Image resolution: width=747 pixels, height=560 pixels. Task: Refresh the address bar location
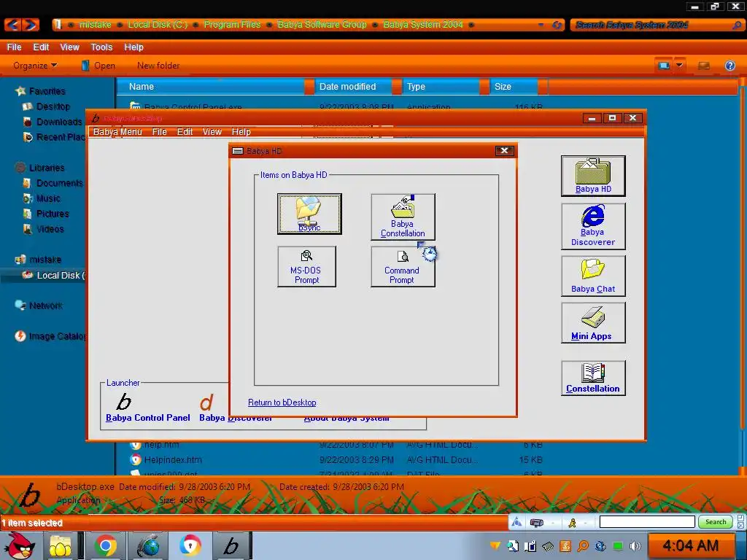557,25
